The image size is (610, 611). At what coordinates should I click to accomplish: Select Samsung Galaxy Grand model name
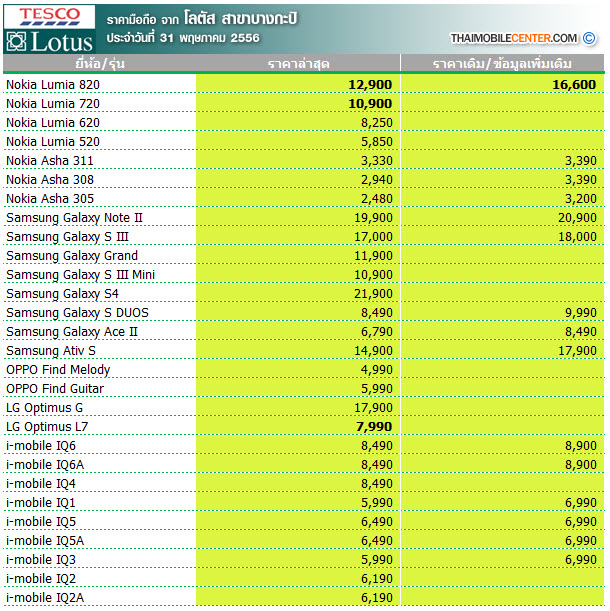72,256
